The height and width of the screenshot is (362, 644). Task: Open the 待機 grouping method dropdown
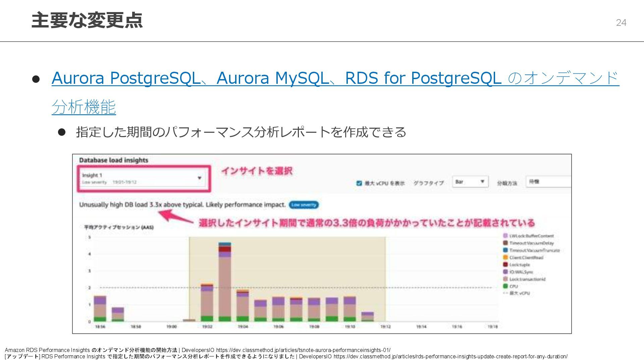[x=548, y=182]
